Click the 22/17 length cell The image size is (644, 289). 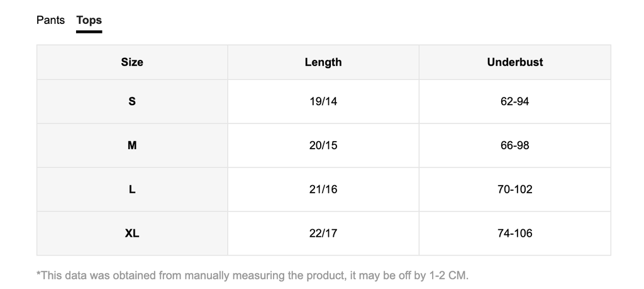point(323,234)
